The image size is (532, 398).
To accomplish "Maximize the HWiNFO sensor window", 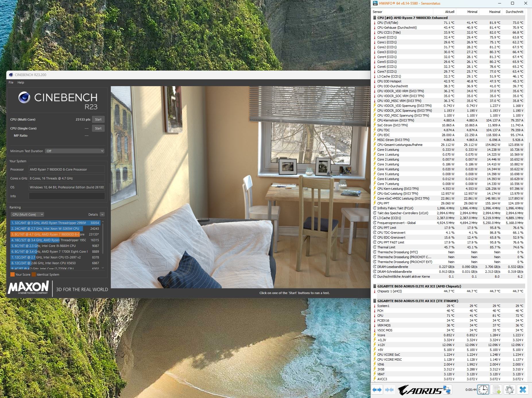I will [512, 3].
